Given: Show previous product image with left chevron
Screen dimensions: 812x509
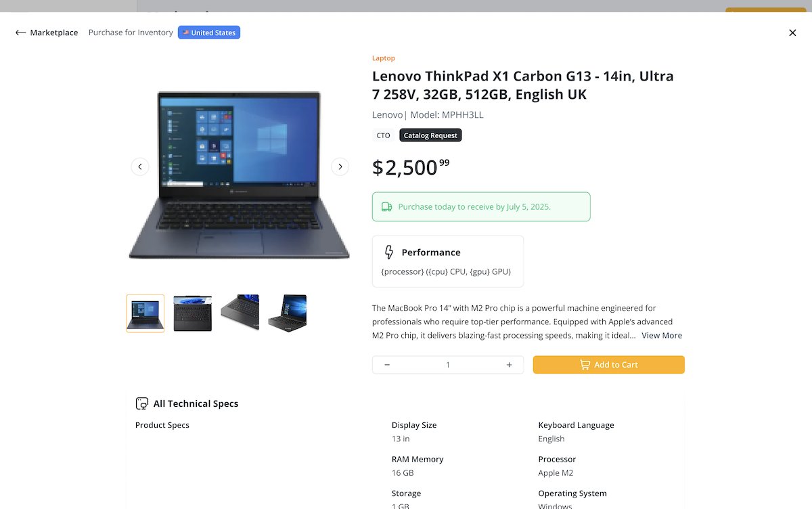Looking at the screenshot, I should 140,167.
